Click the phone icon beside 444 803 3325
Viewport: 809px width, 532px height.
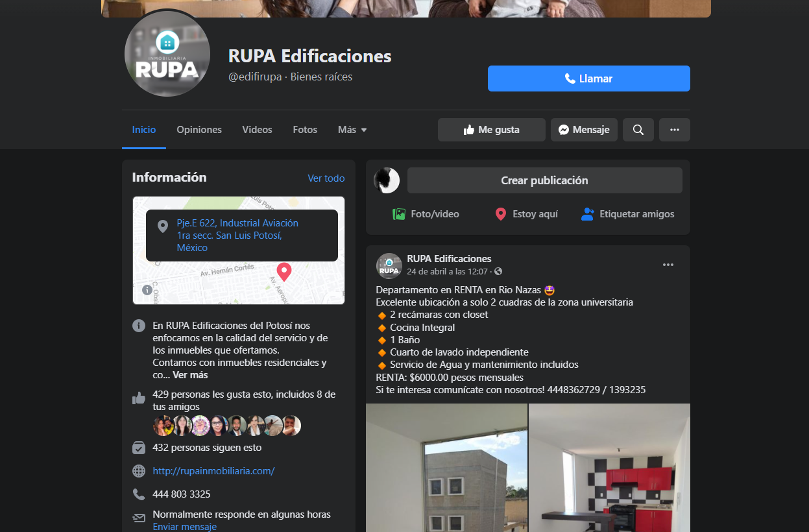(x=139, y=494)
